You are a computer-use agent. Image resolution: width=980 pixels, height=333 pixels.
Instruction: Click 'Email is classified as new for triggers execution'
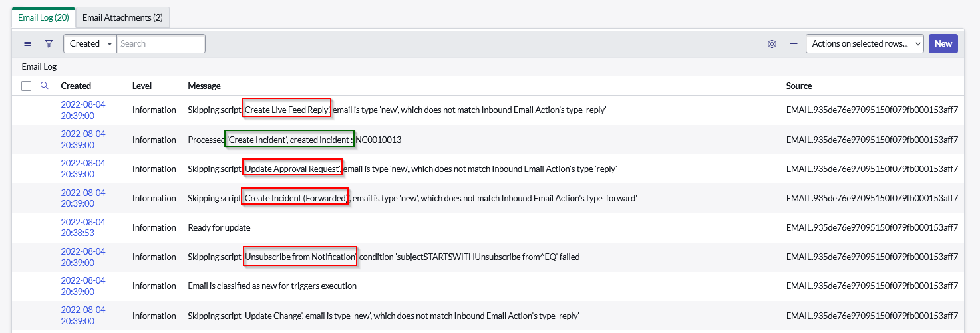pyautogui.click(x=272, y=286)
